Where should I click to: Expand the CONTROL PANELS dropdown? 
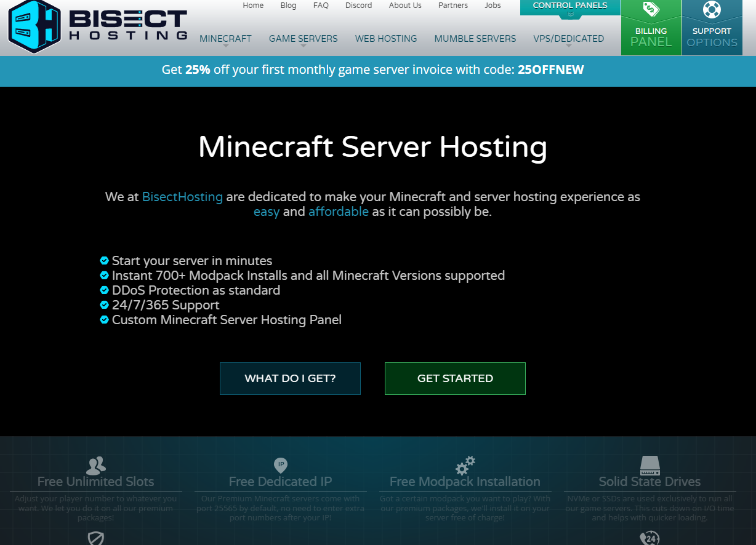coord(569,5)
